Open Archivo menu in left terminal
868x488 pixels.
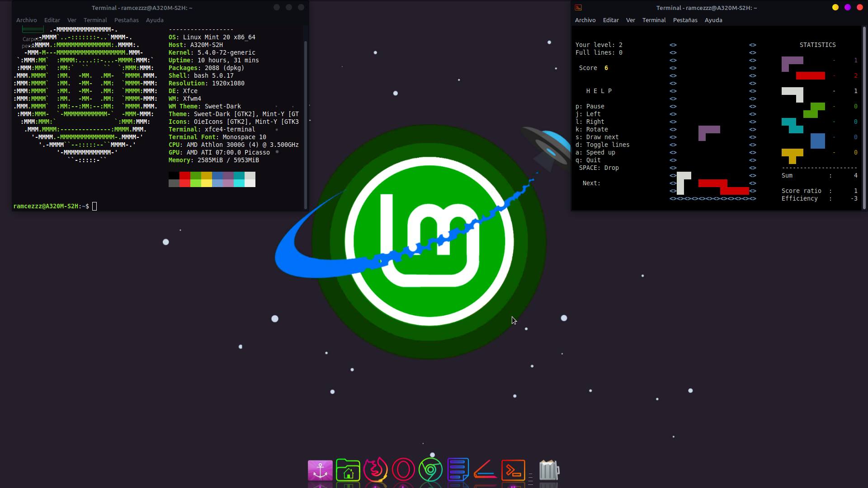(26, 20)
